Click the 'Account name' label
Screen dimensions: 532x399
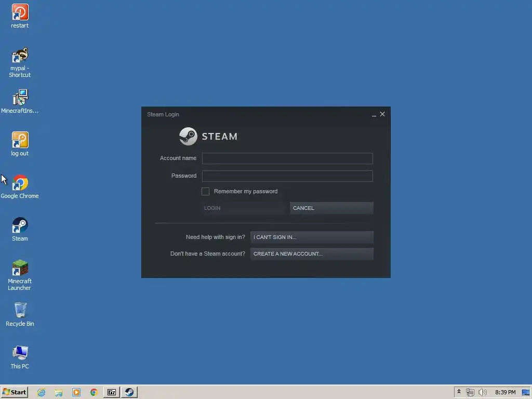click(178, 158)
